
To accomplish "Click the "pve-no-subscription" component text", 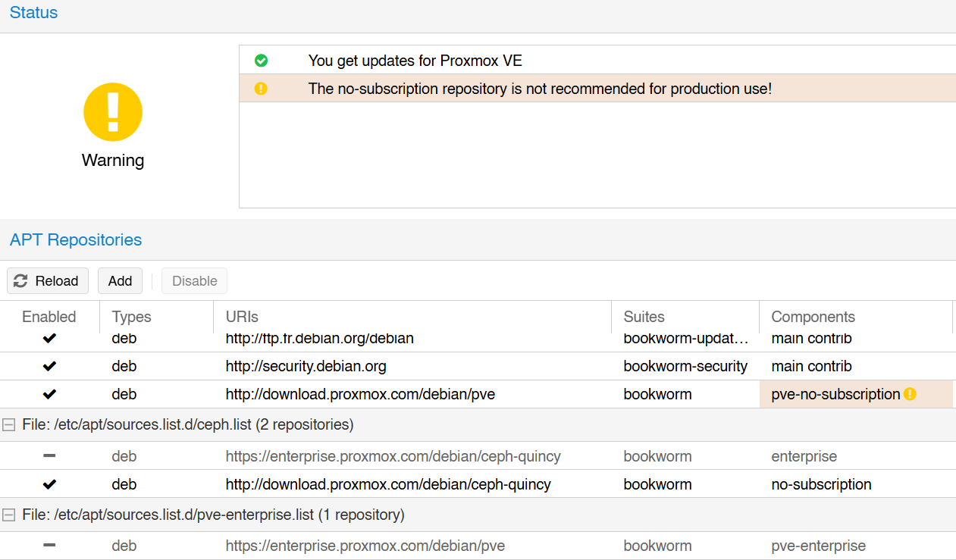I will [x=835, y=394].
